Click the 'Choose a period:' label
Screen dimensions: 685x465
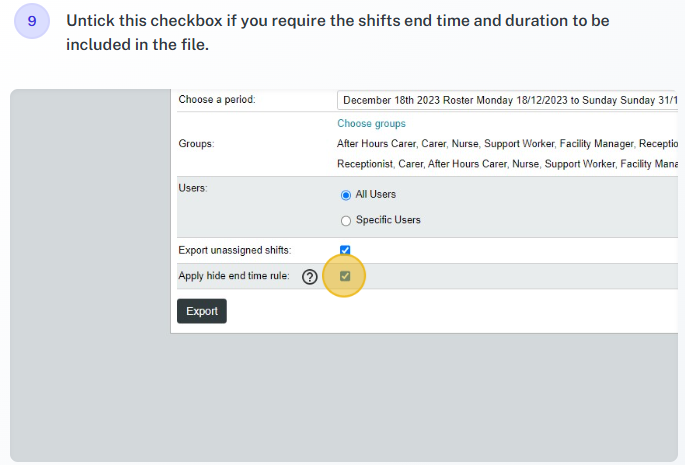pyautogui.click(x=217, y=100)
